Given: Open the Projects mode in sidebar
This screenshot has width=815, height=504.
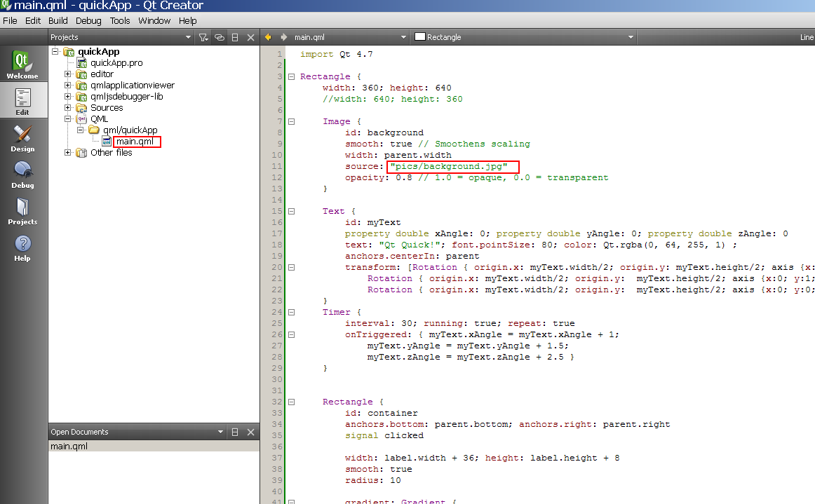Looking at the screenshot, I should point(22,211).
